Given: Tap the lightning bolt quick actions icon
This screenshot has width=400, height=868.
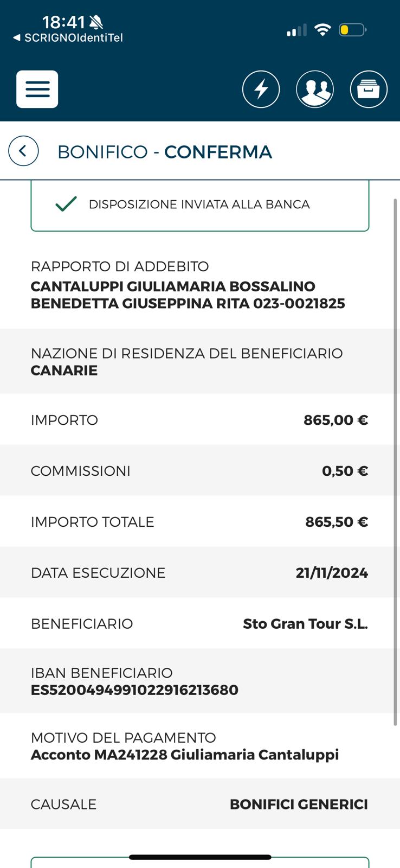Looking at the screenshot, I should coord(261,89).
